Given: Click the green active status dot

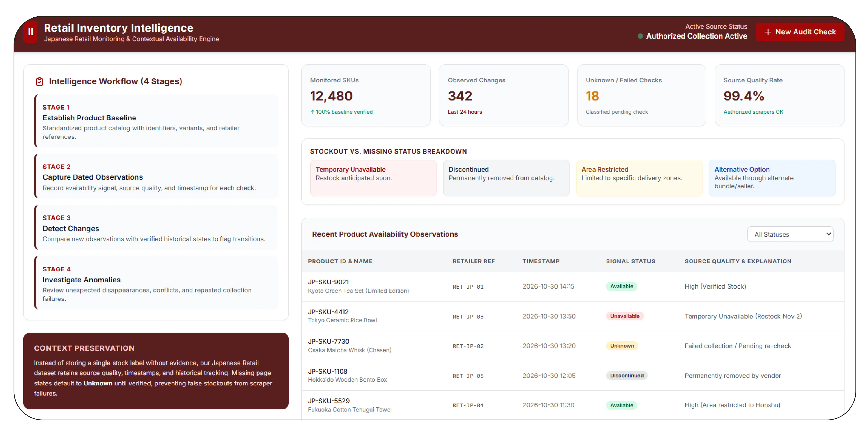Looking at the screenshot, I should 640,36.
